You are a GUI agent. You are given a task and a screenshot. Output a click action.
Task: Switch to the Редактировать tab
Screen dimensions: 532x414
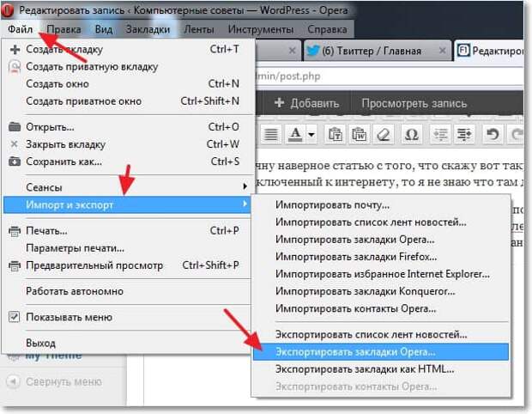pos(488,51)
